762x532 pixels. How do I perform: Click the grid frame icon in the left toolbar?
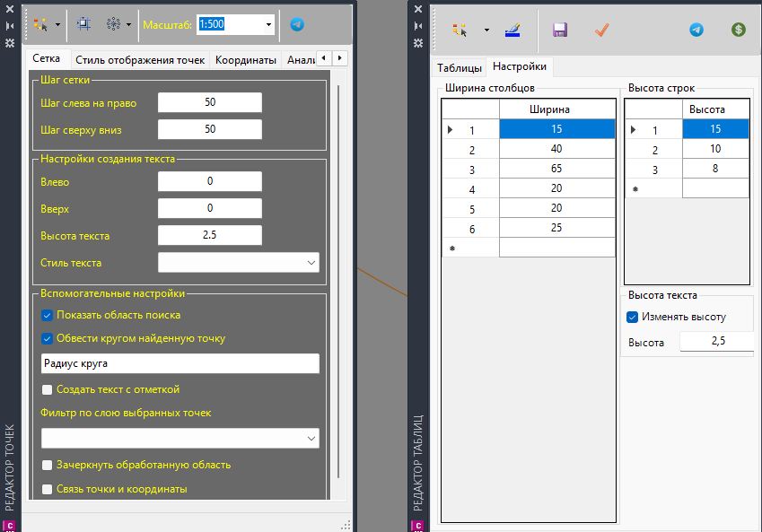pos(83,25)
